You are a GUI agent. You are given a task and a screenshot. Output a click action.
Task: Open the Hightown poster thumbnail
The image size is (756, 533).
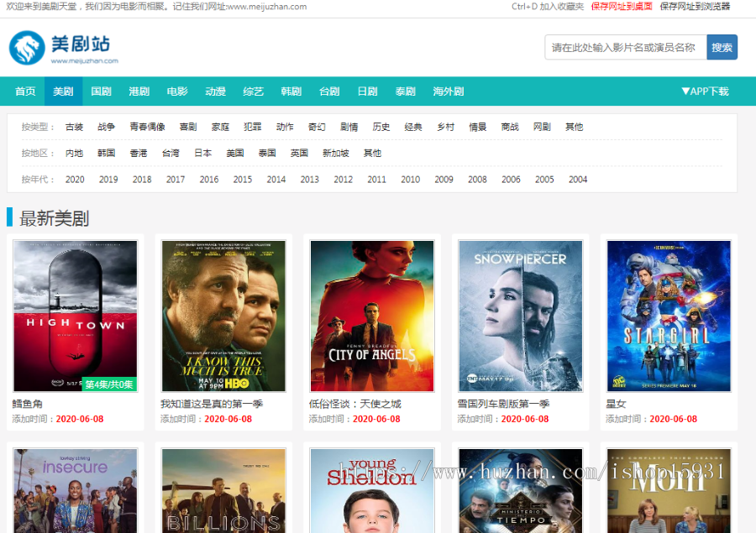click(x=76, y=316)
